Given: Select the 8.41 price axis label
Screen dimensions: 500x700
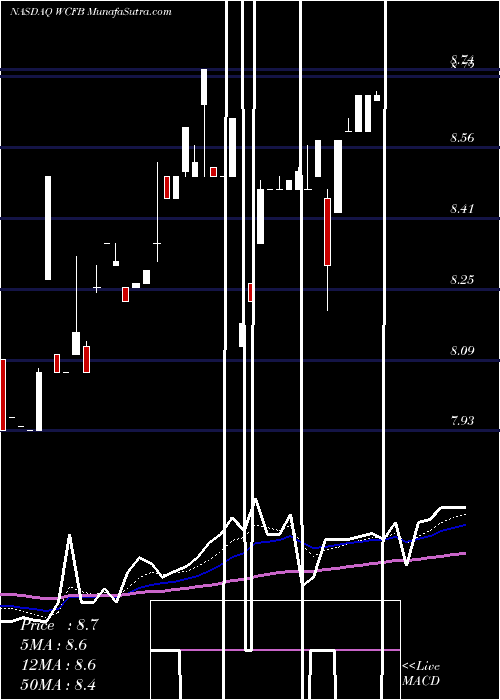Looking at the screenshot, I should coord(462,208).
